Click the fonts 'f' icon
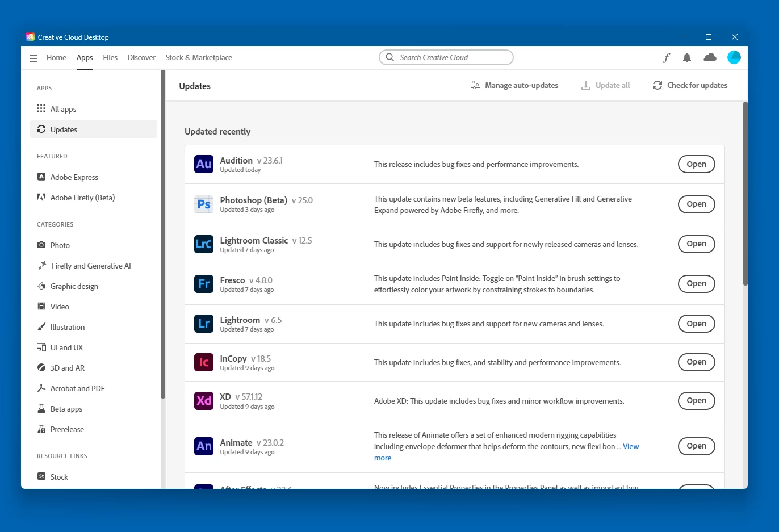Viewport: 779px width, 532px height. [x=667, y=57]
